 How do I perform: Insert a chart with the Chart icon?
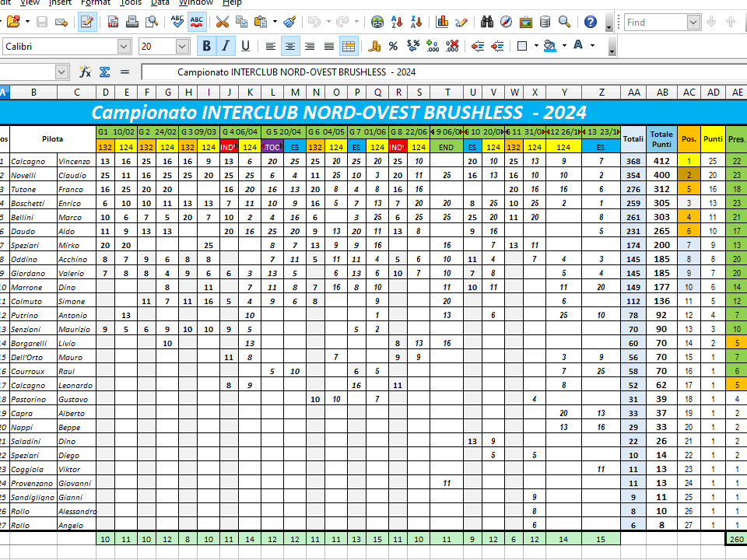tap(442, 22)
